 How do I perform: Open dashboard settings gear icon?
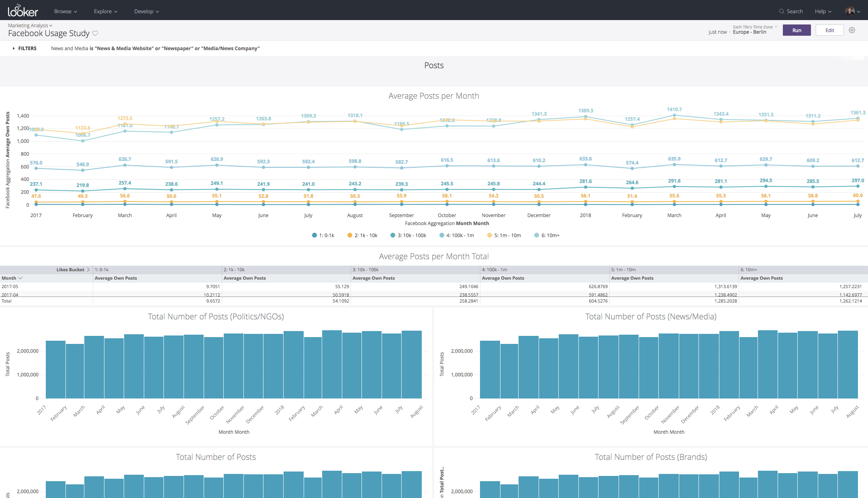pos(852,30)
